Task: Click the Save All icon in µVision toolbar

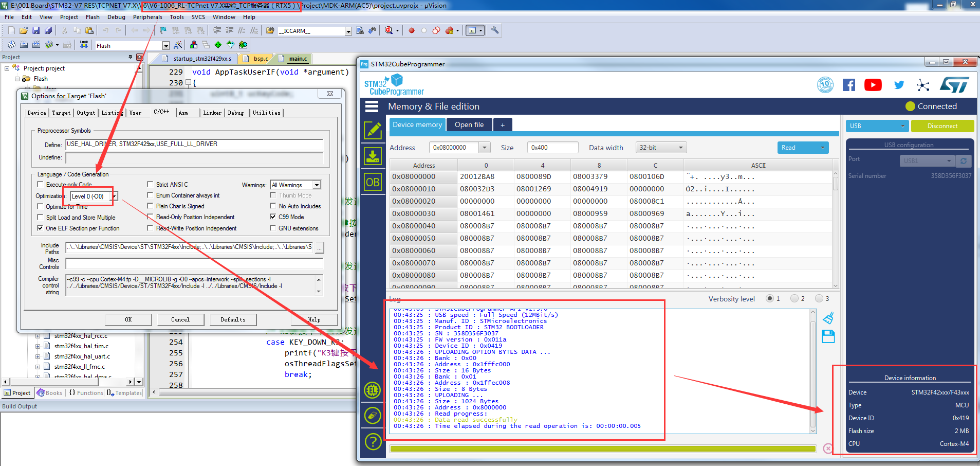Action: pyautogui.click(x=48, y=30)
